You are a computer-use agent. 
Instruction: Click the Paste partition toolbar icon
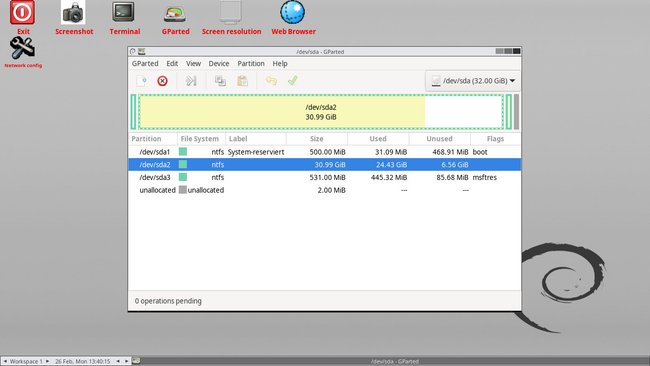click(x=242, y=81)
